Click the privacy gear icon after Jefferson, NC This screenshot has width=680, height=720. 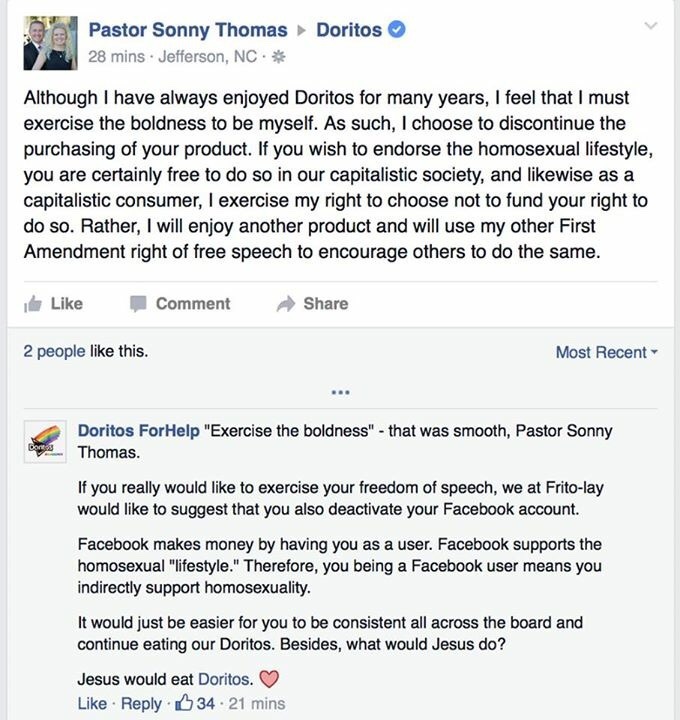279,57
